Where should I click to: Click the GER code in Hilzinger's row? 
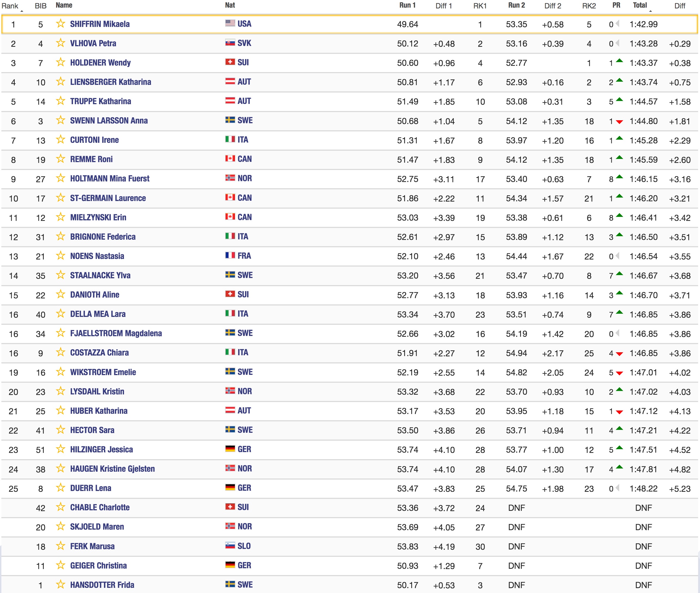tap(244, 449)
